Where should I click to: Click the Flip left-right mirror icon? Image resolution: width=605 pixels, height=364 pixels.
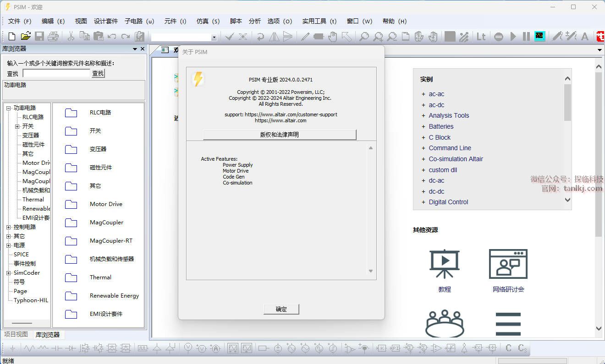(274, 37)
